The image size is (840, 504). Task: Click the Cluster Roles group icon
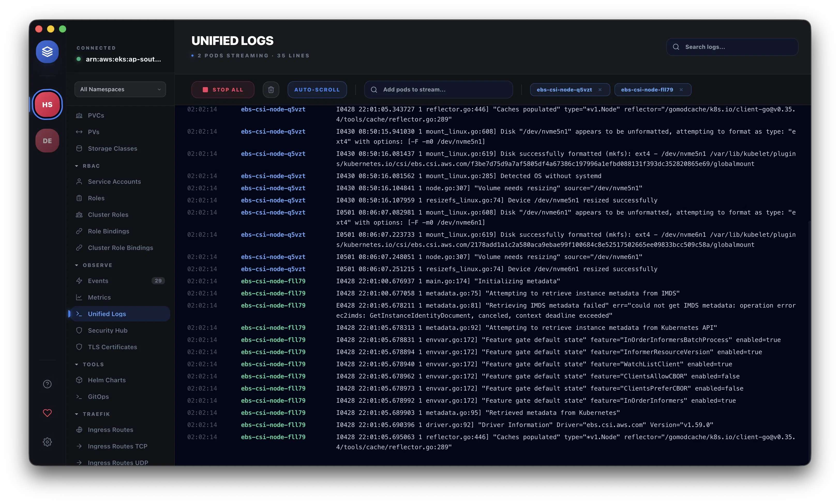pos(79,215)
